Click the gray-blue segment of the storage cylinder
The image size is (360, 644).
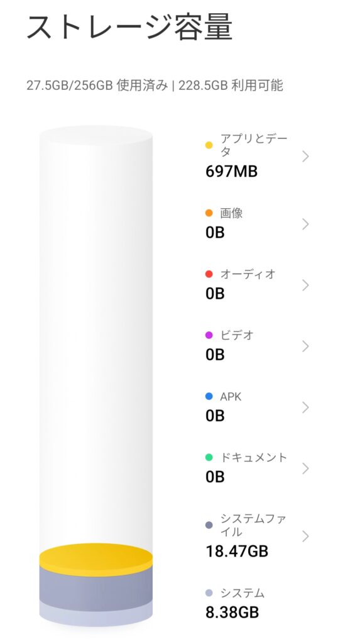[96, 587]
